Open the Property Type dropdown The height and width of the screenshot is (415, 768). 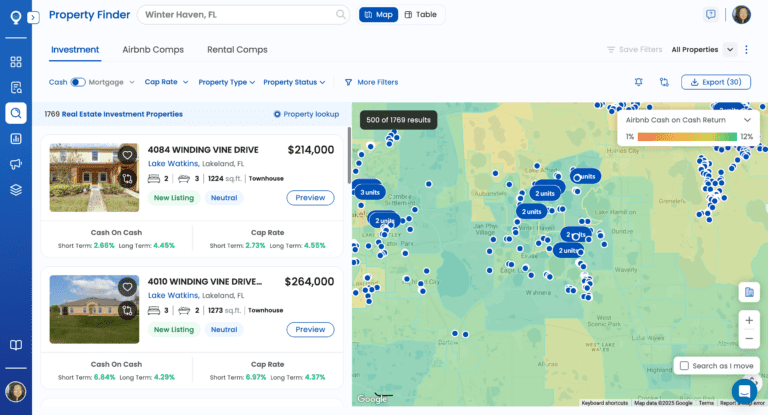tap(226, 82)
